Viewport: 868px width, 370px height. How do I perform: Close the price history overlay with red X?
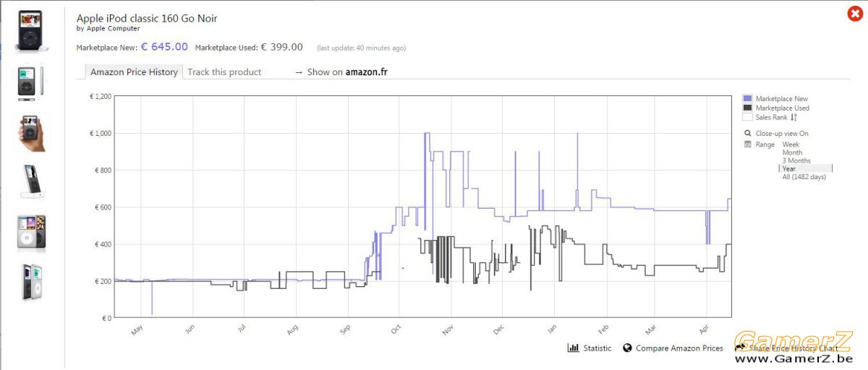pyautogui.click(x=855, y=14)
